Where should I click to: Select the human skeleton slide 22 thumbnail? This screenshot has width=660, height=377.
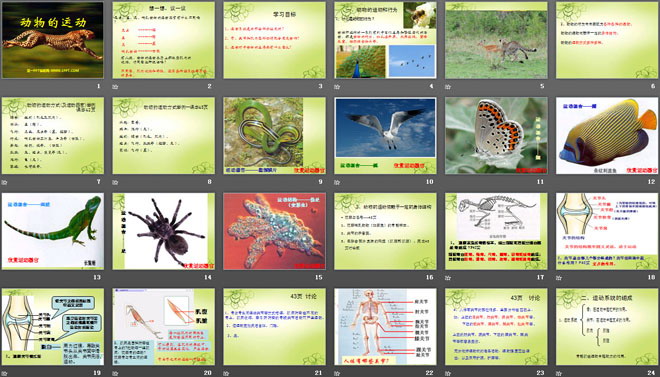click(385, 327)
